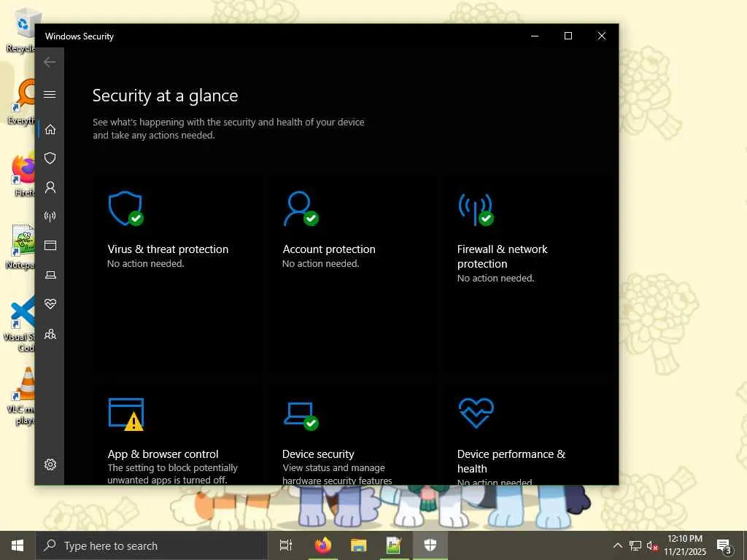Click the large Firewall & network antenna icon
The height and width of the screenshot is (560, 747).
476,209
